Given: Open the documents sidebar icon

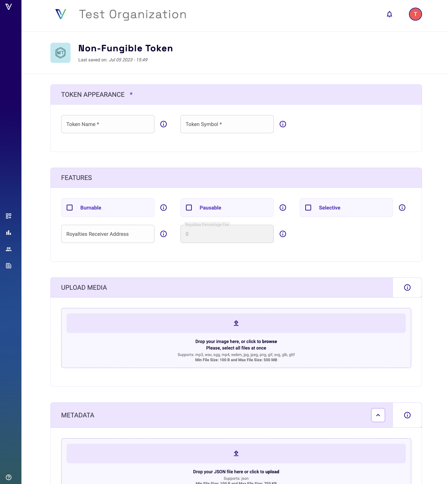Looking at the screenshot, I should point(9,266).
